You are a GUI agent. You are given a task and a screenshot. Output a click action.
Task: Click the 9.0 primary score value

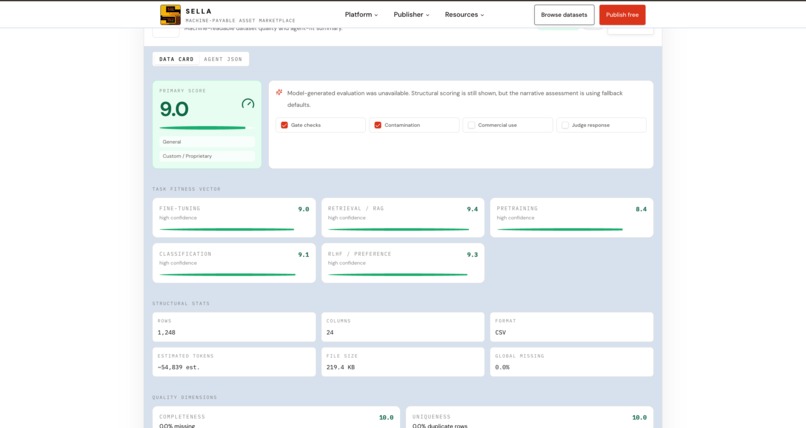[x=174, y=109]
